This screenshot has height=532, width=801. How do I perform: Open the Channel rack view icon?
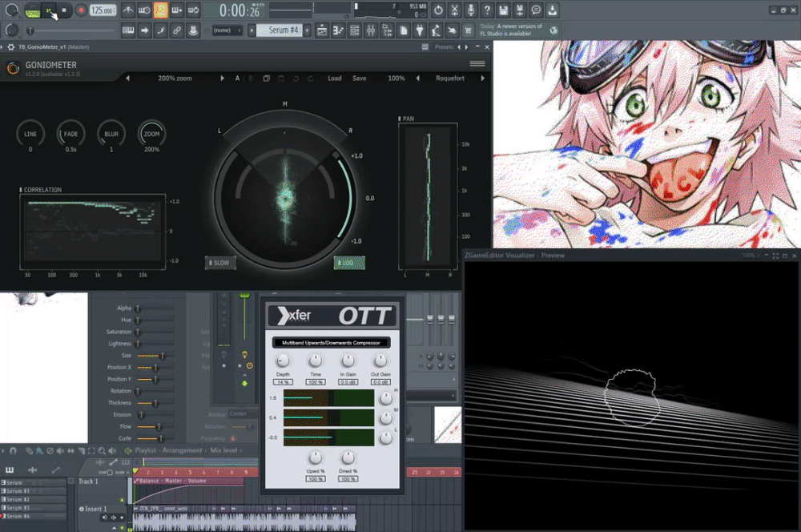(x=355, y=30)
